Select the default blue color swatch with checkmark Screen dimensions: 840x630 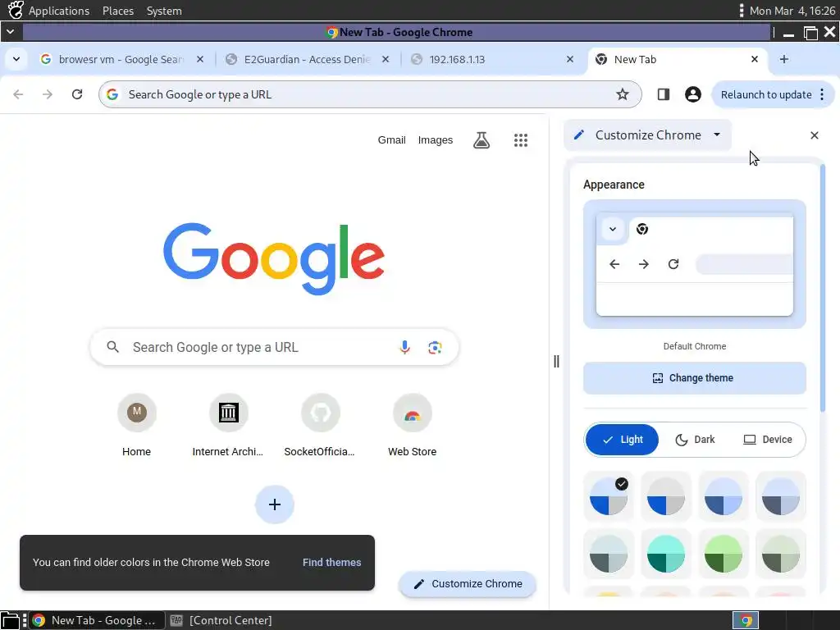[609, 496]
